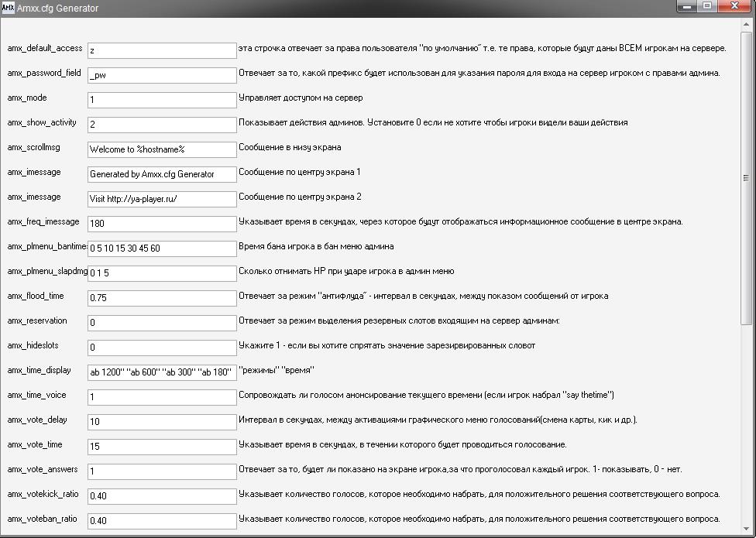Click the amx_hideslots label
Viewport: 756px width, 538px height.
click(32, 345)
